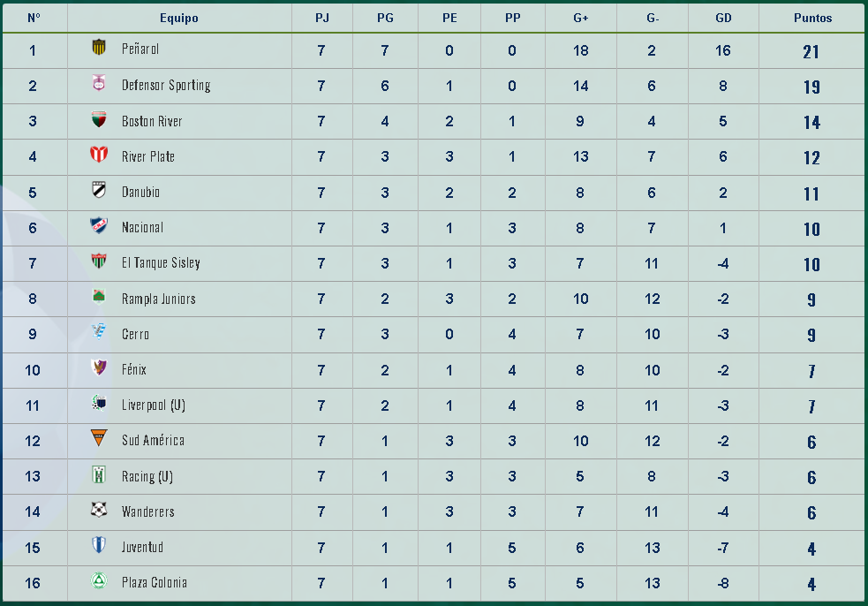Sort table by Puntos column header
The height and width of the screenshot is (606, 868).
tap(812, 18)
